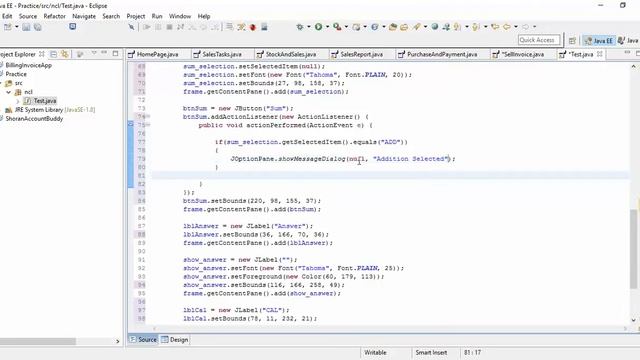The width and height of the screenshot is (640, 360).
Task: Click the Open Task folder icon
Action: (x=404, y=27)
